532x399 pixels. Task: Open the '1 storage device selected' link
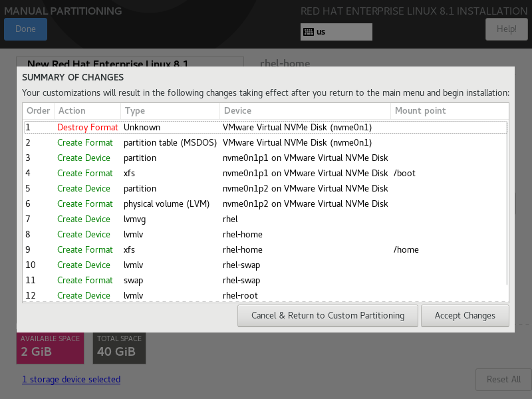(71, 379)
